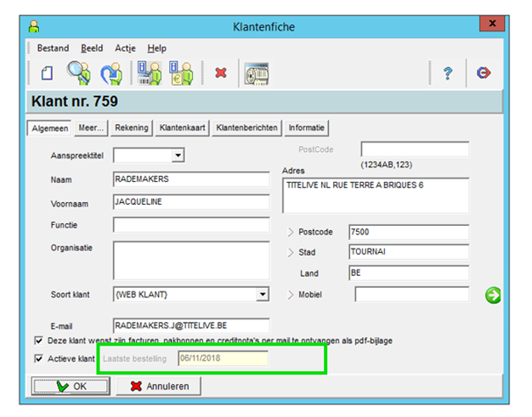Click the '(1234AB,123)' format hint text

387,165
